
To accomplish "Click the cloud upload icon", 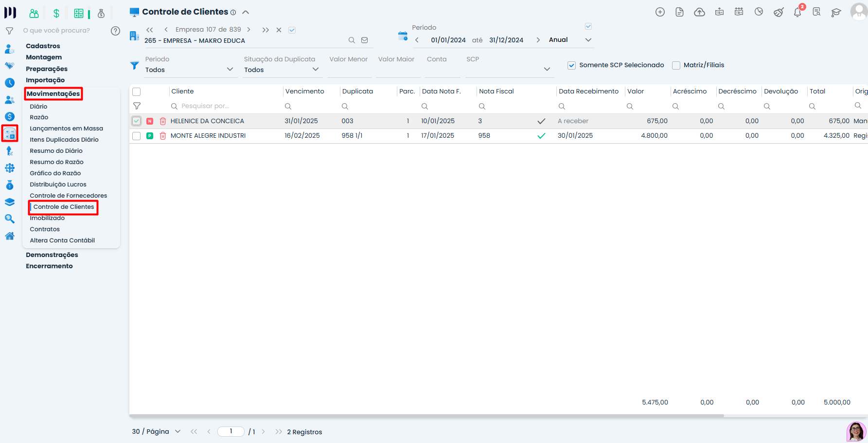I will (x=699, y=12).
